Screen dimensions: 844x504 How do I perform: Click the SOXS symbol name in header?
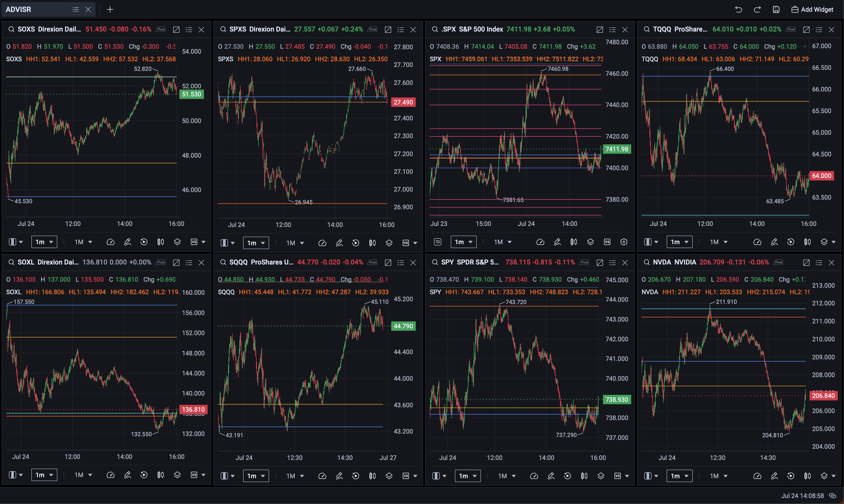26,29
